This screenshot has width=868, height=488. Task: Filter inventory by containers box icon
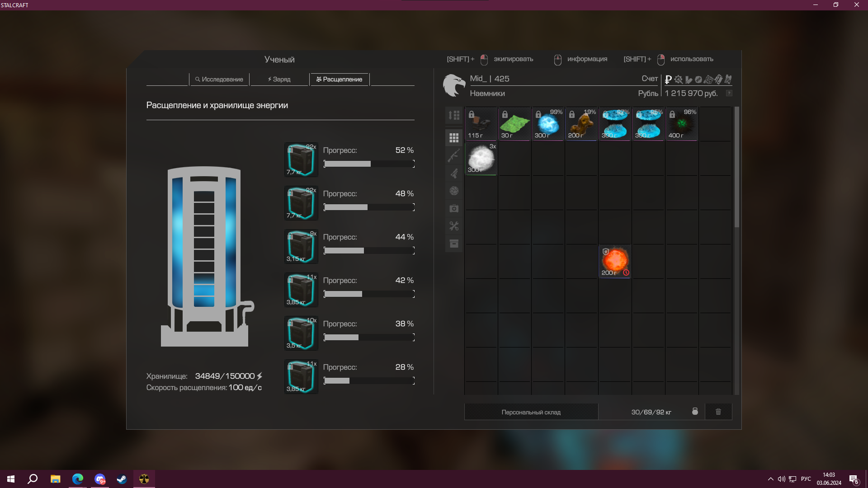click(454, 244)
